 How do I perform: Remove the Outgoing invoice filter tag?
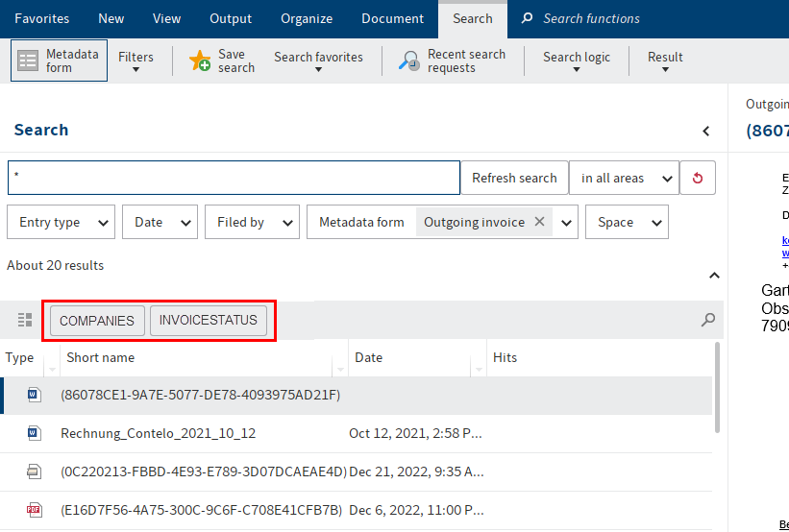click(x=540, y=222)
